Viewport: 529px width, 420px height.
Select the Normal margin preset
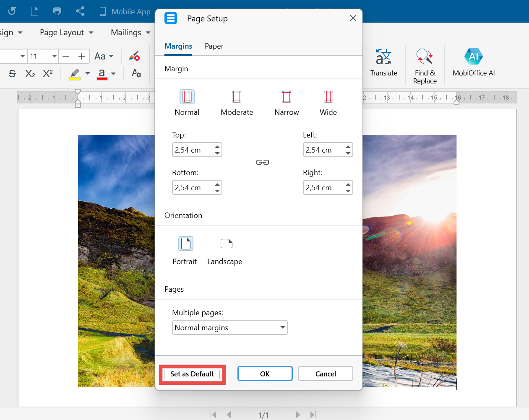[187, 103]
